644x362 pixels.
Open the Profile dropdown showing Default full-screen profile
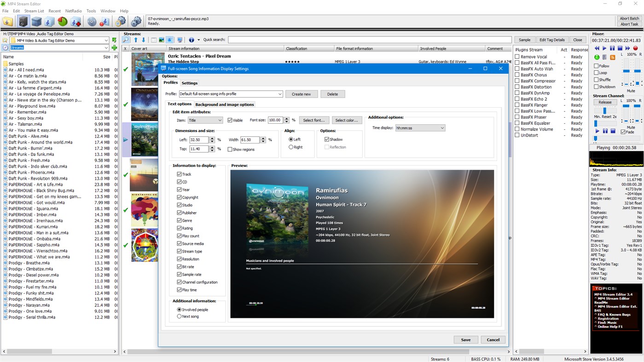click(x=230, y=93)
